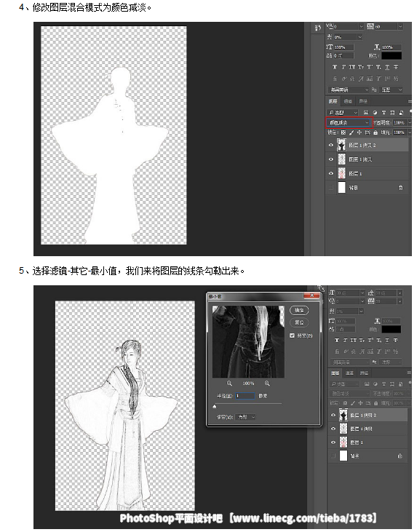Toggle Faux Italic in step 4 Character panel
The image size is (417, 532).
tap(343, 67)
